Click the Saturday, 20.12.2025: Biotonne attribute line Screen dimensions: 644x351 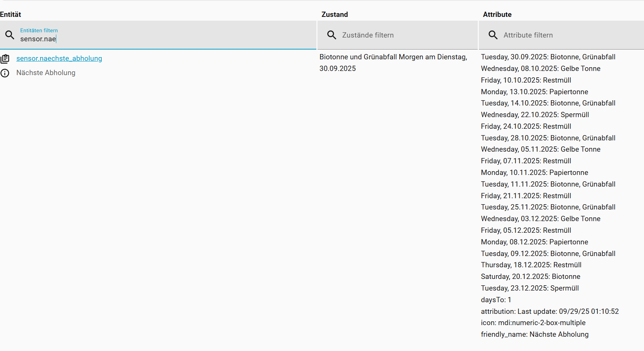coord(530,277)
